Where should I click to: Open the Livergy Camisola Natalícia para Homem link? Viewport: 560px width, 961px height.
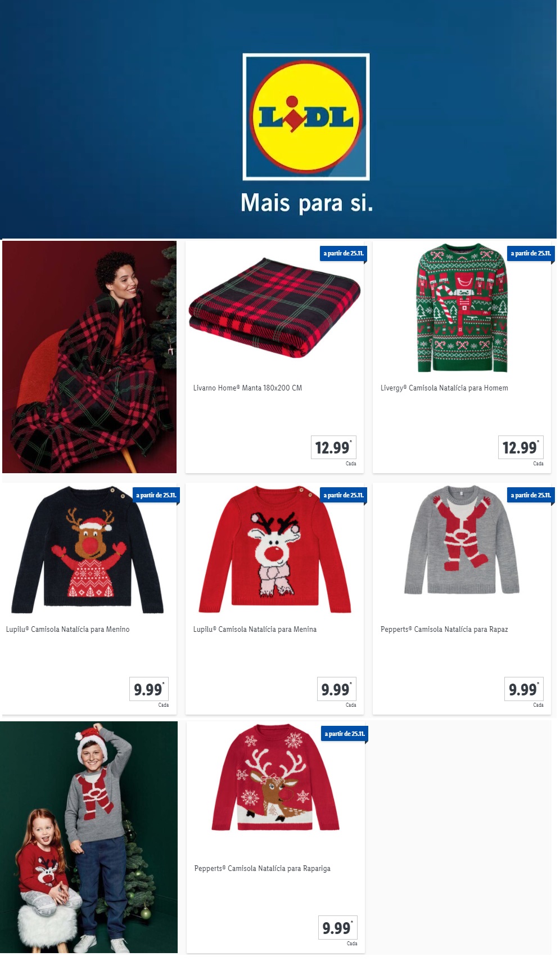coord(444,388)
